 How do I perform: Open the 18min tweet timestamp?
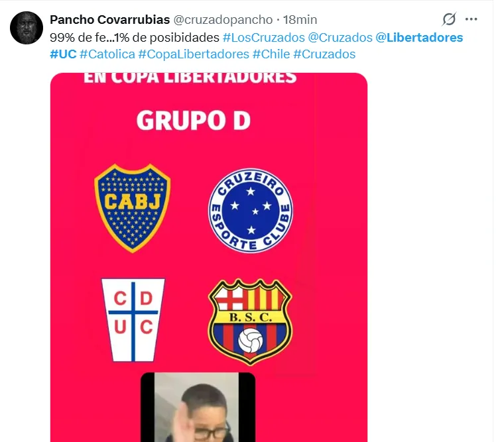[300, 20]
